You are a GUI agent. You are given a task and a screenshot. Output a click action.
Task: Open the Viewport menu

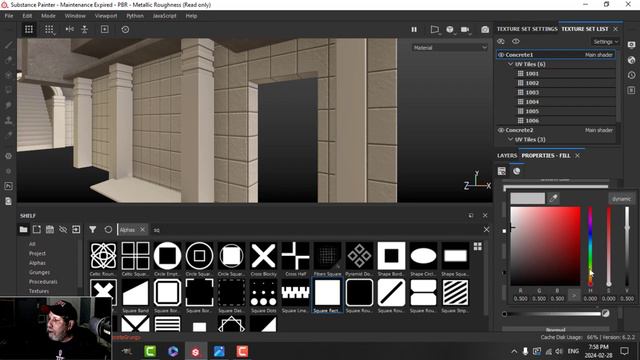106,16
